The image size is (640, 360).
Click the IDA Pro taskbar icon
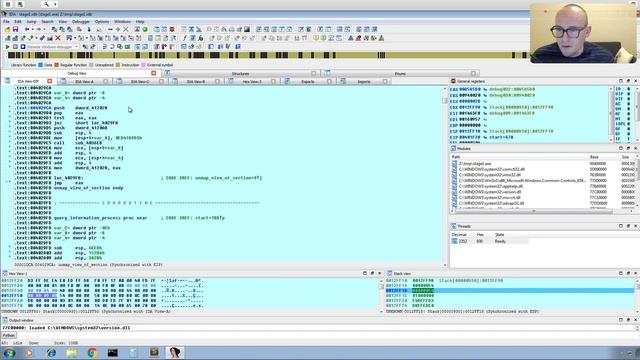[175, 353]
